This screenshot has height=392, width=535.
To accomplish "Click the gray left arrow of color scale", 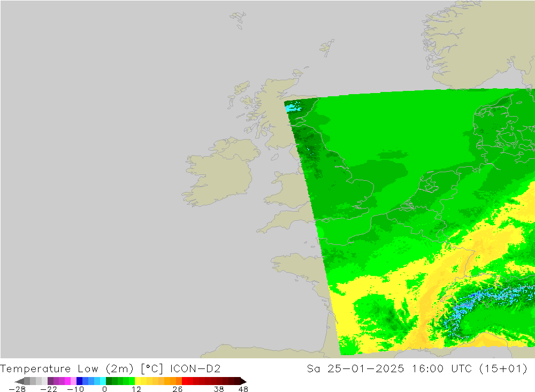I will tap(19, 381).
